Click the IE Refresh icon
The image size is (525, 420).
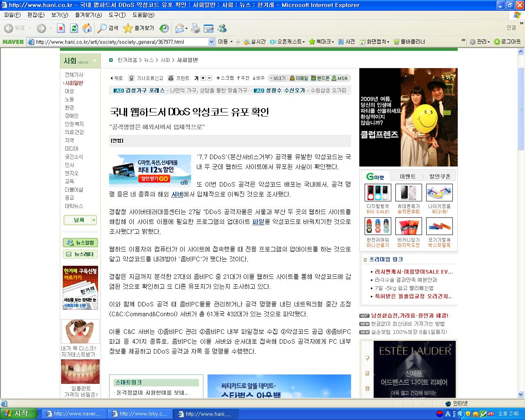(74, 28)
